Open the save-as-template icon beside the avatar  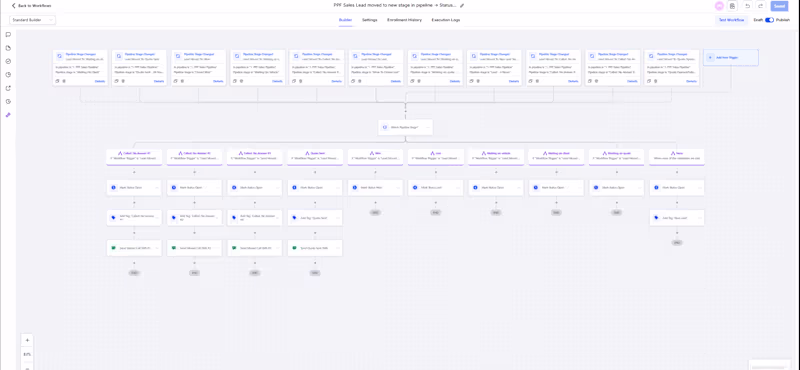click(x=733, y=6)
